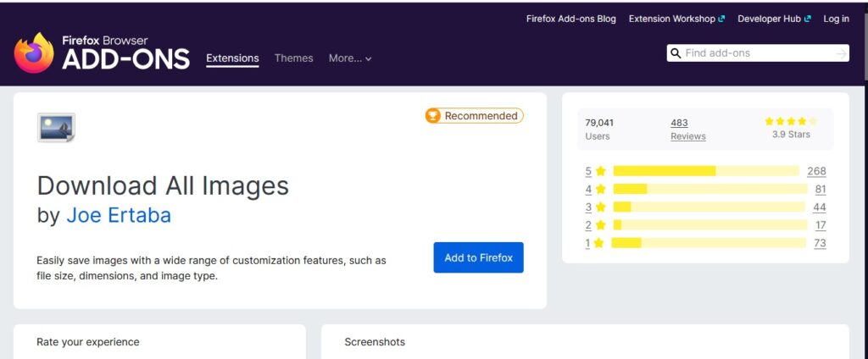Click the Firefox Browser ADD-ONS title
Screen dimensions: 868x359
[x=126, y=53]
